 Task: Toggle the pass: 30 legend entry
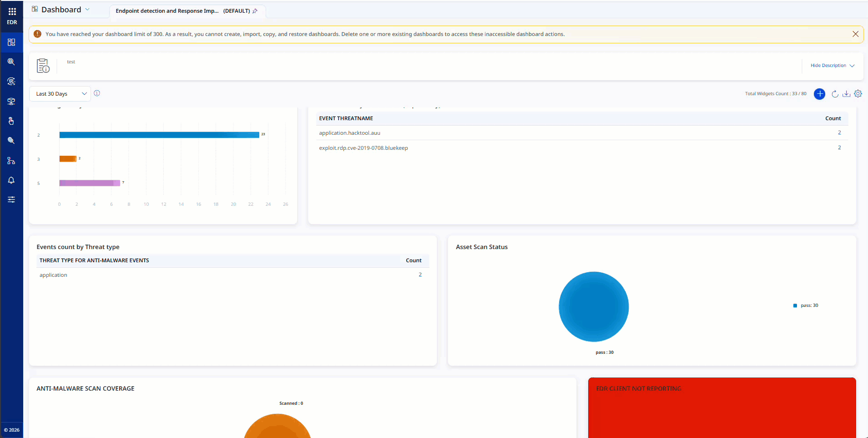point(806,306)
